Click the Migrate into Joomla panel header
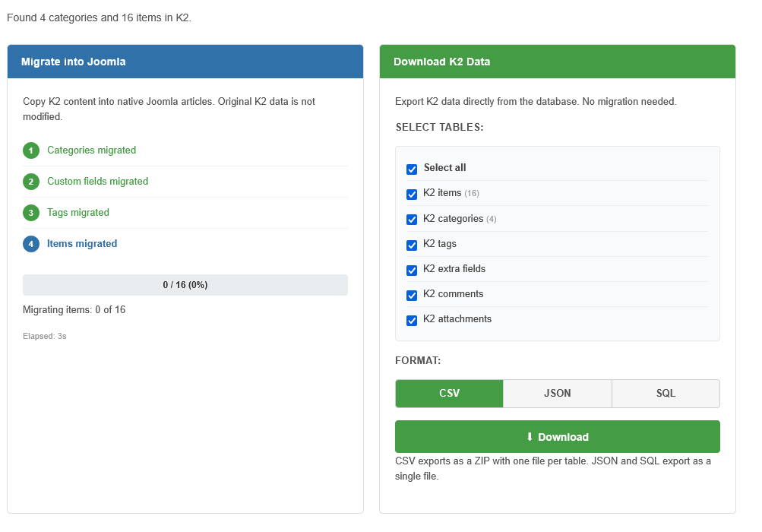The image size is (762, 532). point(185,62)
